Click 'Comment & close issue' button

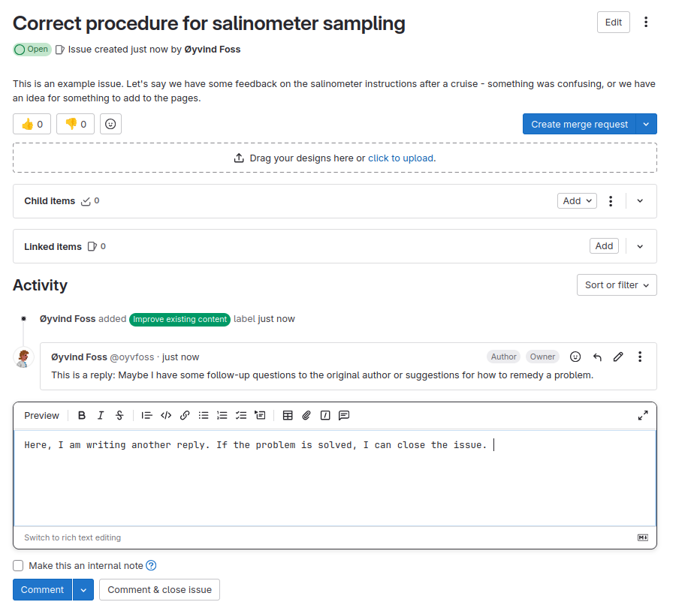tap(159, 590)
